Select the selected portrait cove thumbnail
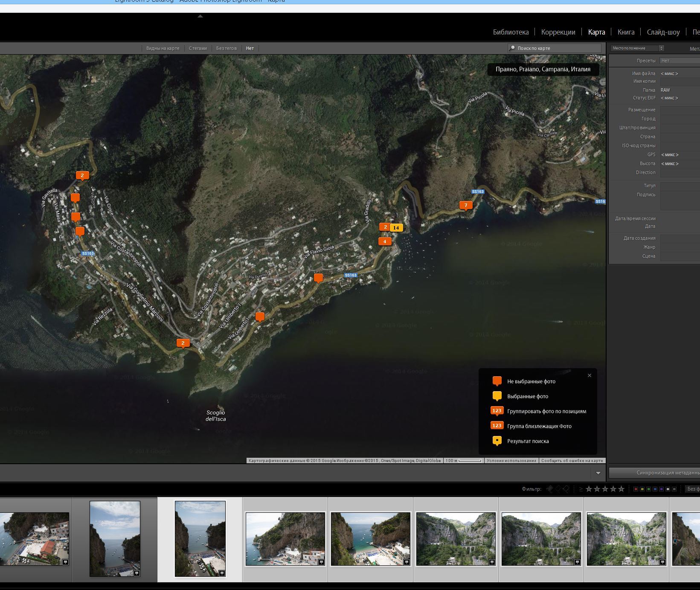Image resolution: width=700 pixels, height=590 pixels. click(200, 539)
